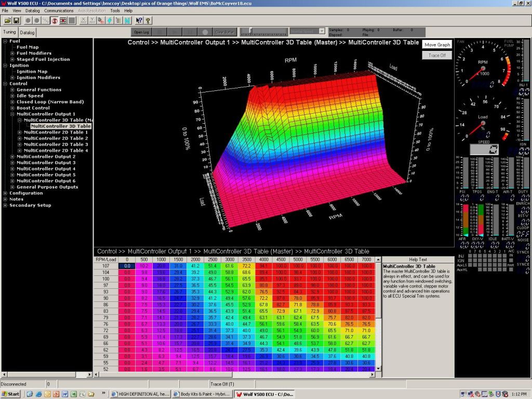The image size is (532, 399).
Task: Click the blue lightning bolt icon
Action: pos(110,20)
